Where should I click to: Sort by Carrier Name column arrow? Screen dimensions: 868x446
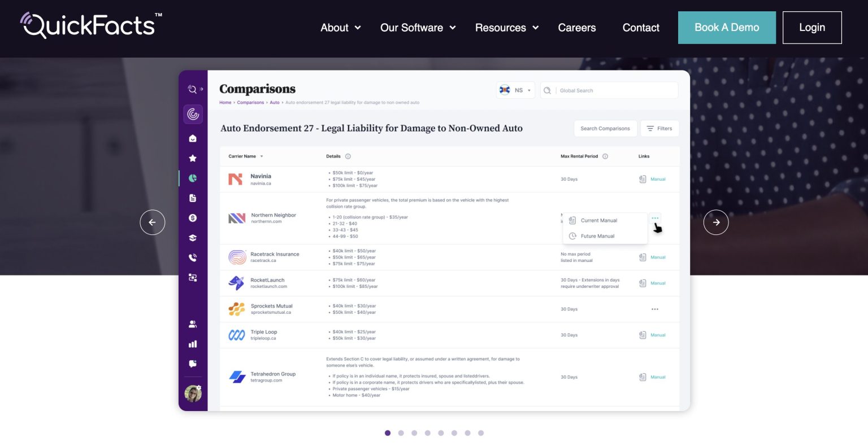point(262,156)
